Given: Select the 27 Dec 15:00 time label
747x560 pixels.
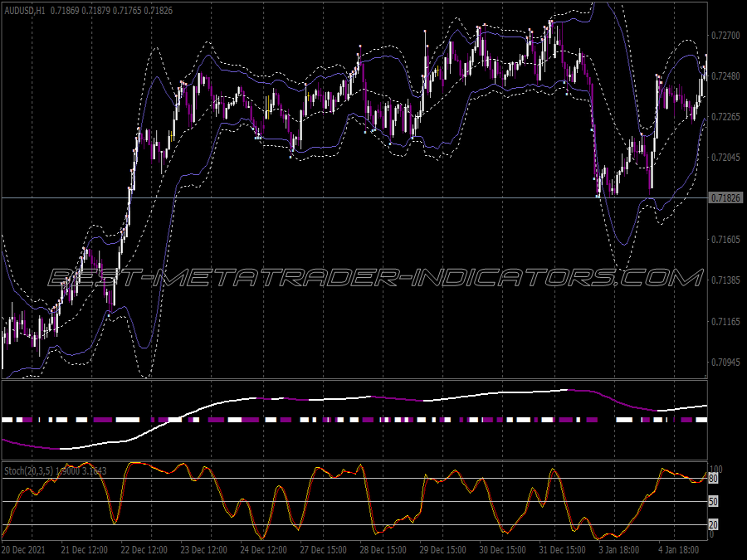Looking at the screenshot, I should pos(323,550).
